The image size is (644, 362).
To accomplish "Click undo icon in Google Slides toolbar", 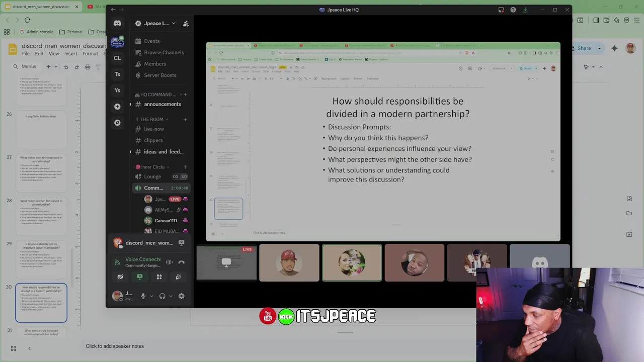I will pyautogui.click(x=66, y=67).
